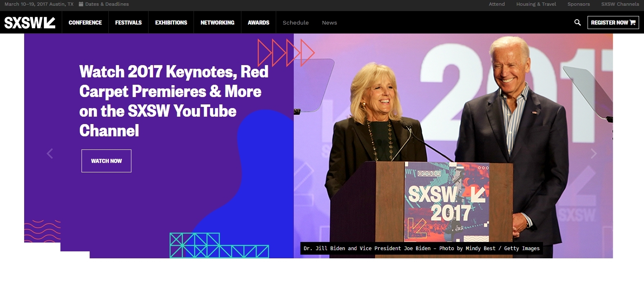Viewport: 644px width, 287px height.
Task: Open the Networking menu
Action: (217, 23)
